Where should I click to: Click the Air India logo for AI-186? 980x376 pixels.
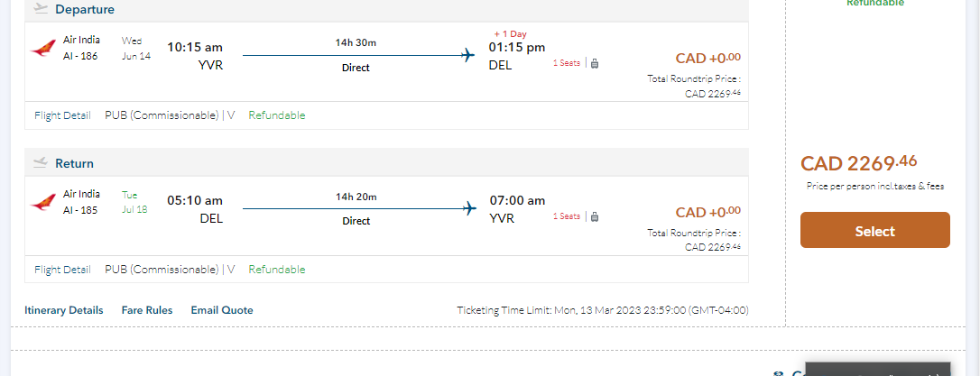[x=42, y=48]
